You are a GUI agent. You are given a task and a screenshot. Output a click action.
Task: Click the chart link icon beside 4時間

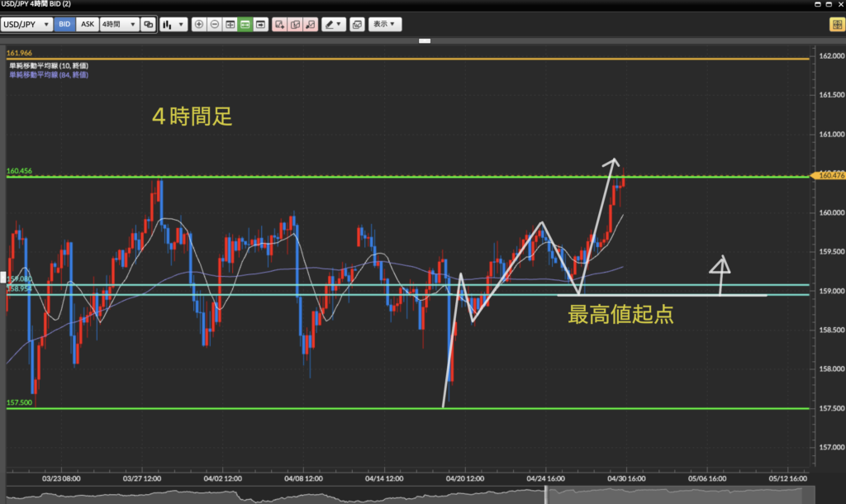click(x=148, y=25)
